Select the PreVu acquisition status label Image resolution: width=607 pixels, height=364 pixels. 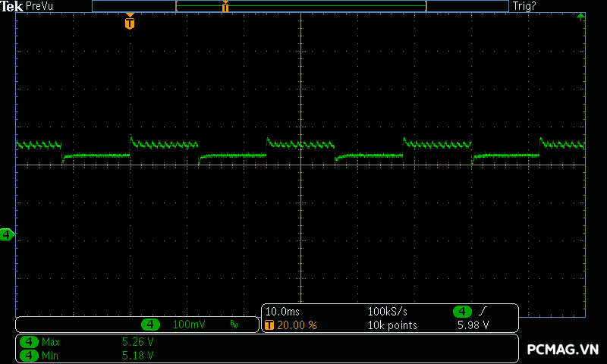click(39, 6)
